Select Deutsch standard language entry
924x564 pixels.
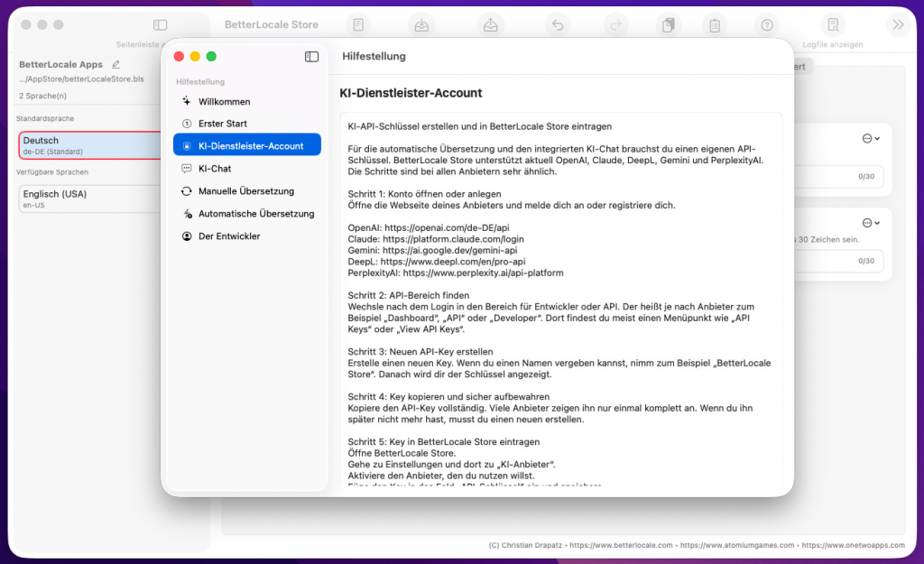(88, 145)
